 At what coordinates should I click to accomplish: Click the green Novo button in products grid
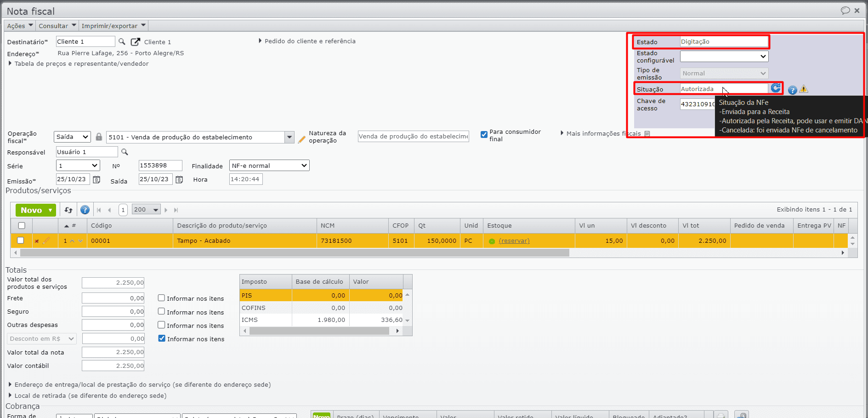(x=36, y=210)
